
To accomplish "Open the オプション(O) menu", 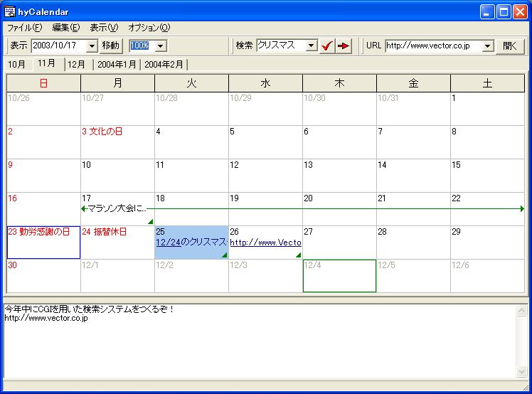I will click(x=149, y=28).
